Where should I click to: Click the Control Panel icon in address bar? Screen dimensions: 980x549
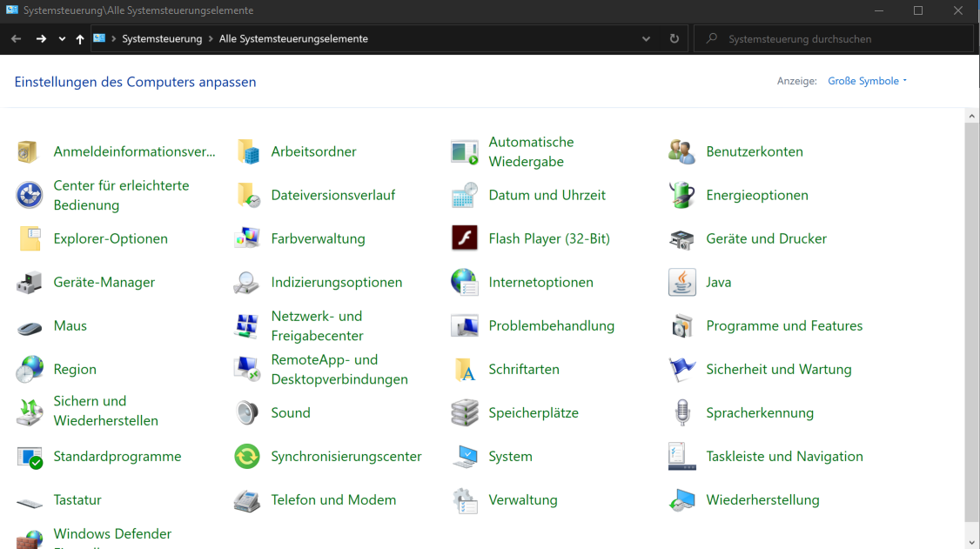pos(98,38)
